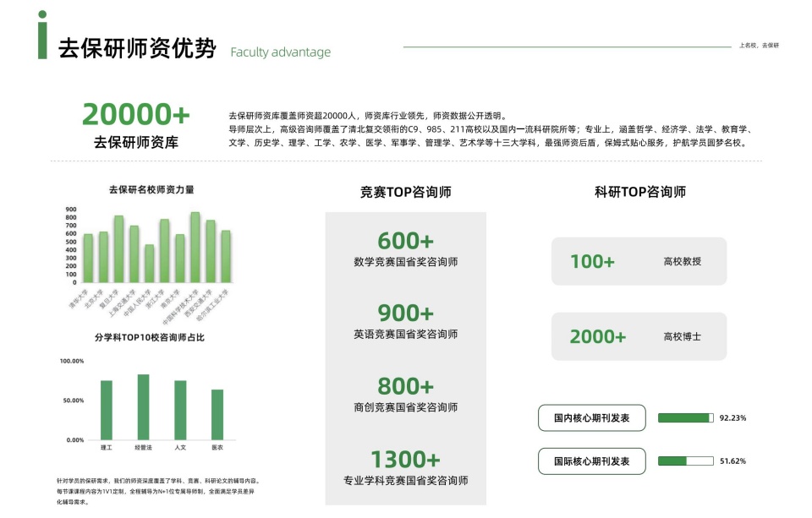812x518 pixels.
Task: Click the 600+ 数学竞赛国省奖咨询师 figure
Action: tap(405, 249)
